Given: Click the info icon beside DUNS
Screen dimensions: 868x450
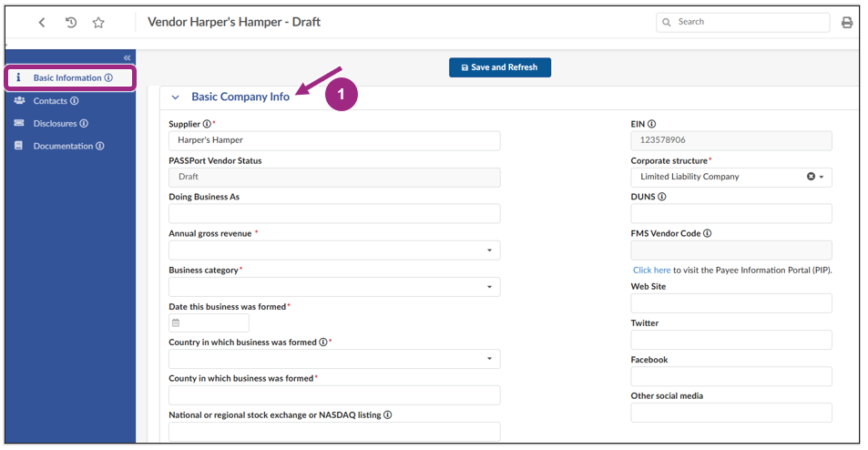Looking at the screenshot, I should [x=662, y=197].
